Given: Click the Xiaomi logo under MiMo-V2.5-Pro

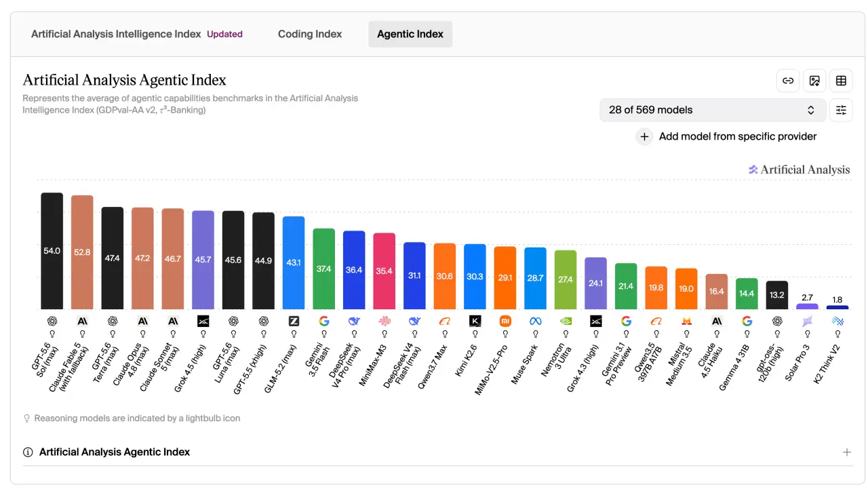Looking at the screenshot, I should coord(505,321).
